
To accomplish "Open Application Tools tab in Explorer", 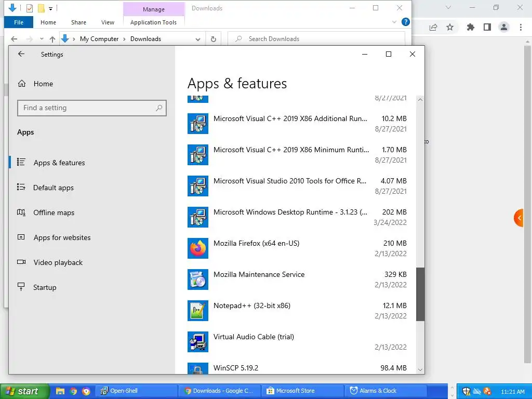I will 153,22.
